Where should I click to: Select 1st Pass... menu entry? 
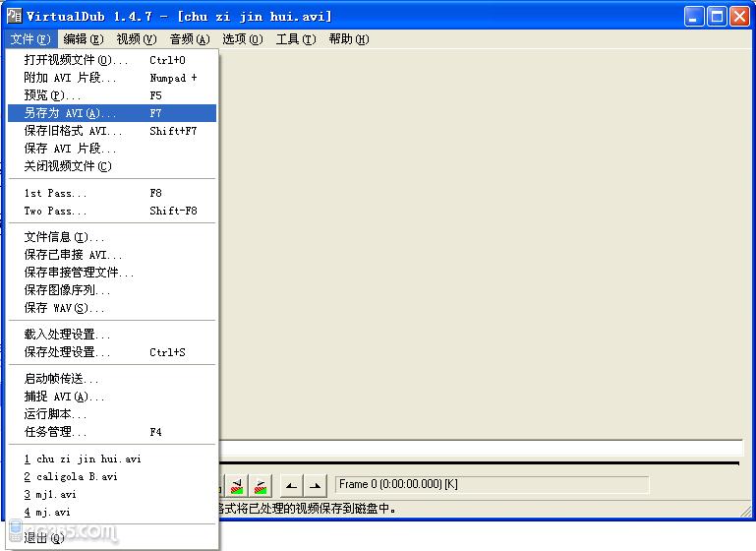point(112,193)
